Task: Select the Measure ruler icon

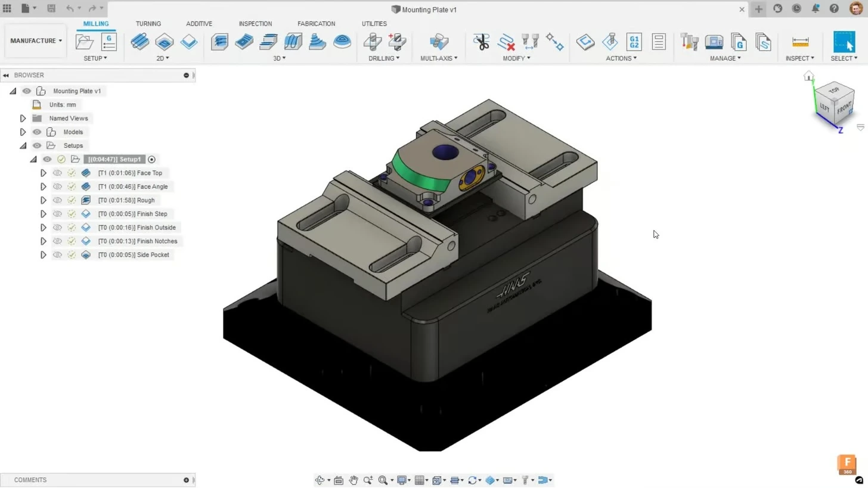Action: click(x=800, y=42)
